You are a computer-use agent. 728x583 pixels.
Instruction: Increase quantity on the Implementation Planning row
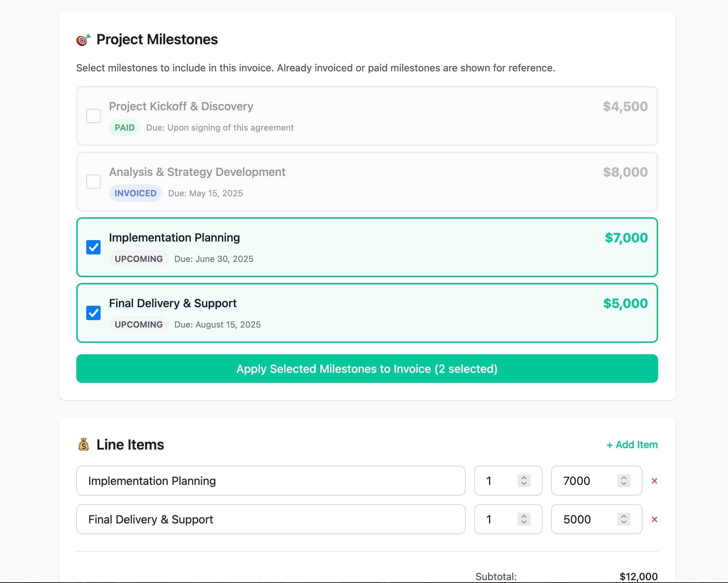pyautogui.click(x=523, y=478)
